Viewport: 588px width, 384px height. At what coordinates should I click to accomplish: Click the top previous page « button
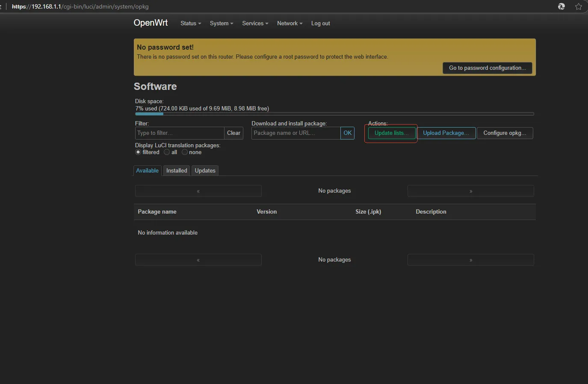198,191
